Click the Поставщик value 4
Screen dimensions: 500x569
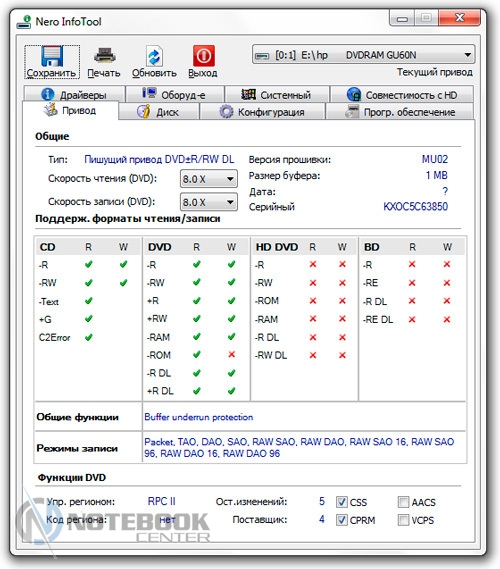coord(322,519)
